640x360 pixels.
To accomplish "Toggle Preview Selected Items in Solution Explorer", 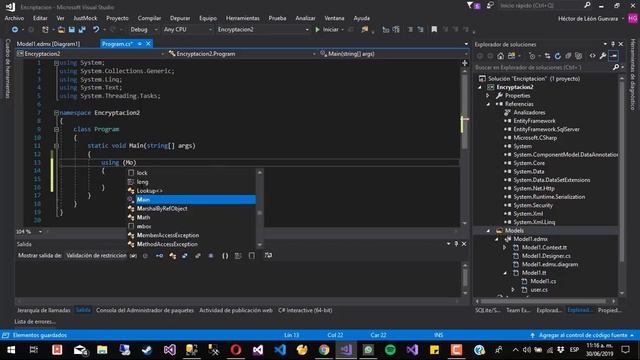I will [x=613, y=56].
